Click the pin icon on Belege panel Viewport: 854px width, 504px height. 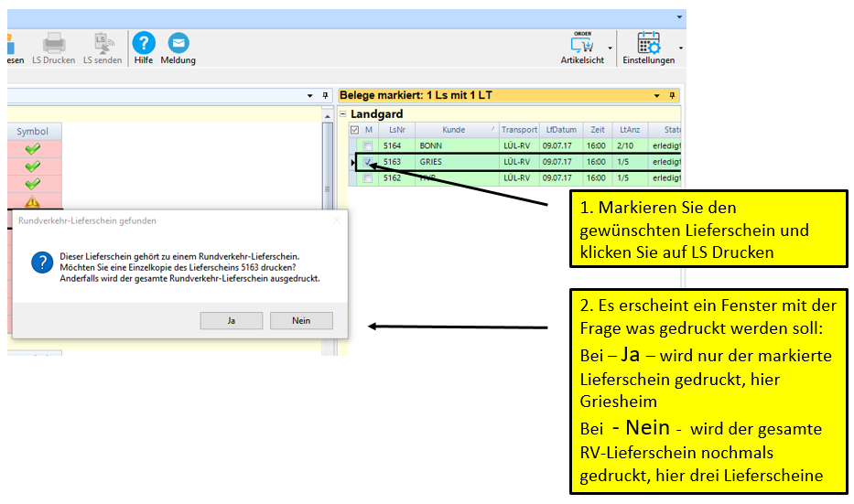click(x=672, y=95)
